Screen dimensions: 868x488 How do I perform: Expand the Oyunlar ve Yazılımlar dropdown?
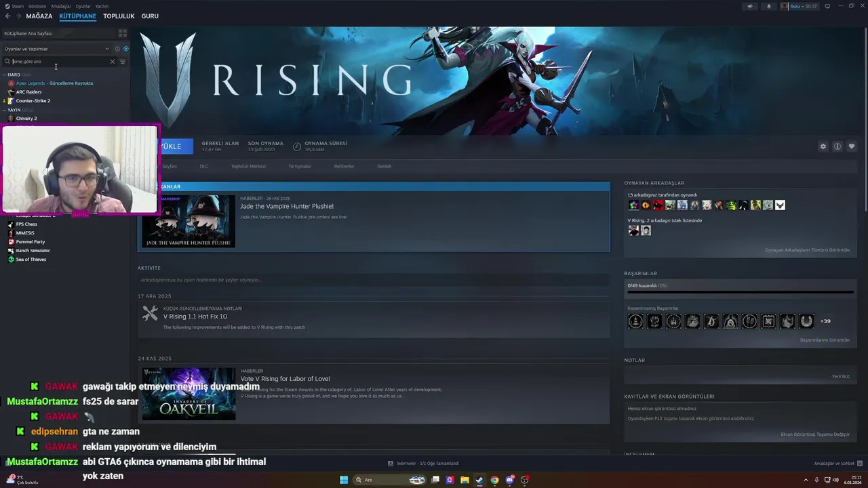pyautogui.click(x=56, y=49)
